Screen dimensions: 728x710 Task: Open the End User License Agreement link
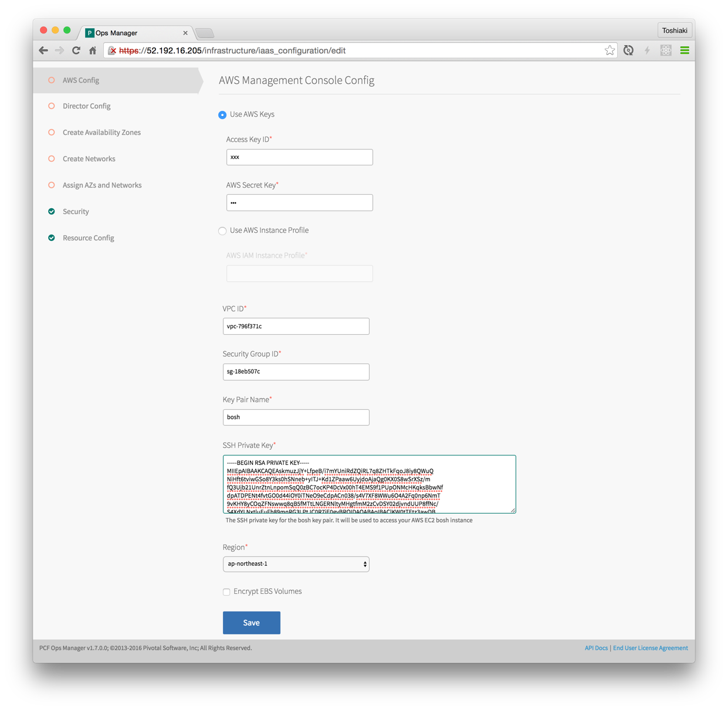coord(650,648)
